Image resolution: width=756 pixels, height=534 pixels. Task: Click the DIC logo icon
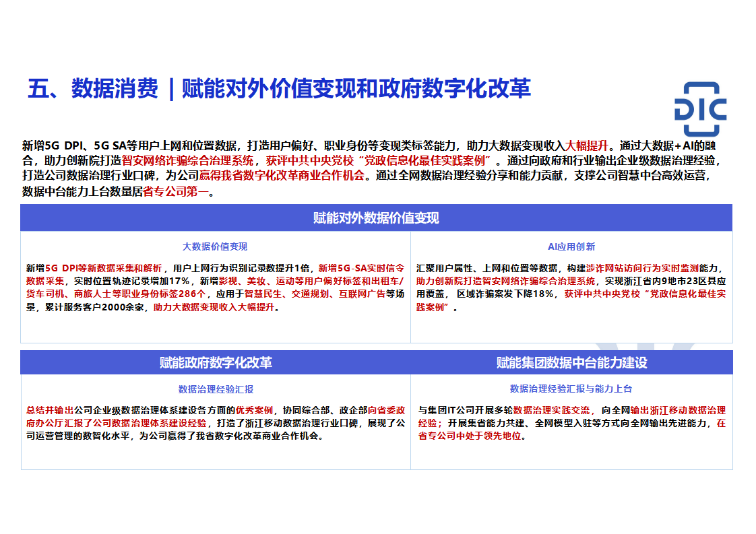pyautogui.click(x=701, y=109)
